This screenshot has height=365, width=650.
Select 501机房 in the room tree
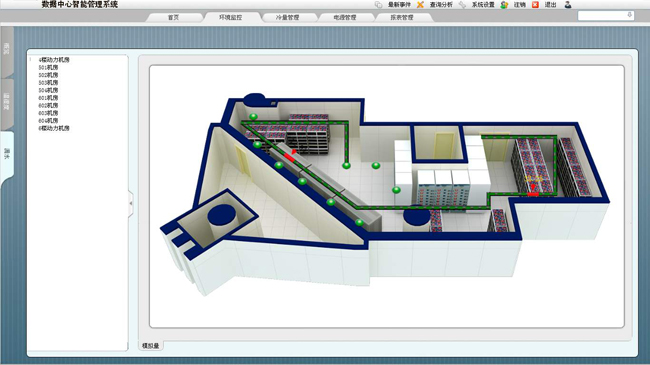(48, 67)
